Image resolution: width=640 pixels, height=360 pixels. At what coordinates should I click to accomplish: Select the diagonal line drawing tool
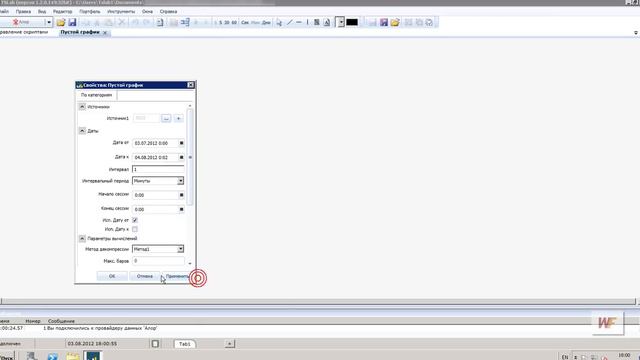290,22
